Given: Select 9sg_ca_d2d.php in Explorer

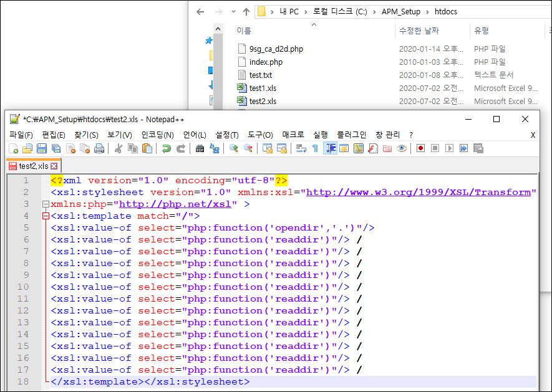Looking at the screenshot, I should pyautogui.click(x=276, y=49).
